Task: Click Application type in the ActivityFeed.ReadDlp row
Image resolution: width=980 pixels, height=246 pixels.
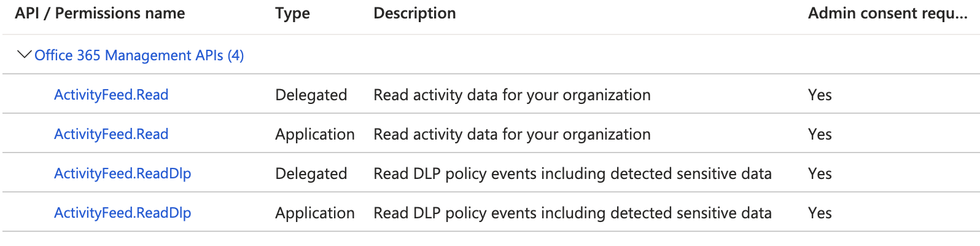Action: (314, 213)
